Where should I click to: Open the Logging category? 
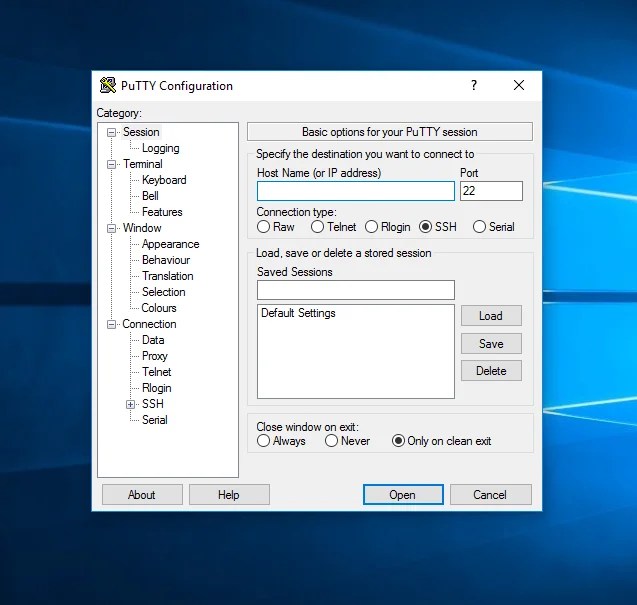[x=160, y=148]
